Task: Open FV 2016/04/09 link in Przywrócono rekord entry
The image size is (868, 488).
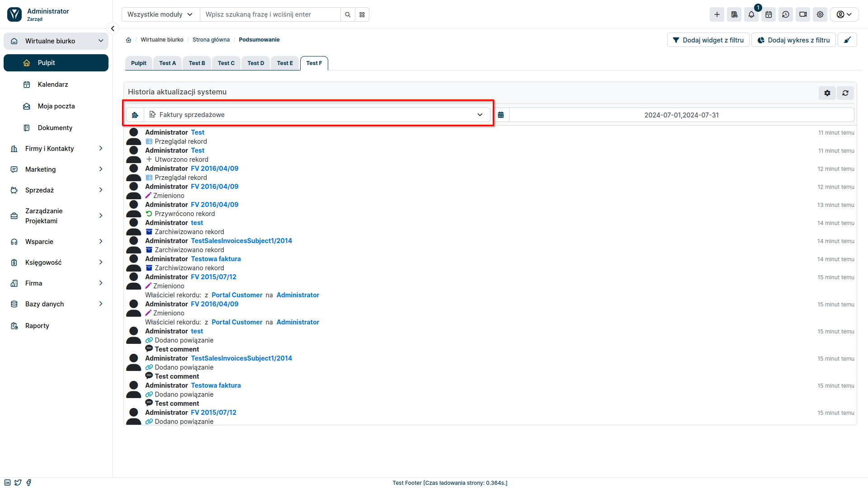Action: pyautogui.click(x=215, y=205)
